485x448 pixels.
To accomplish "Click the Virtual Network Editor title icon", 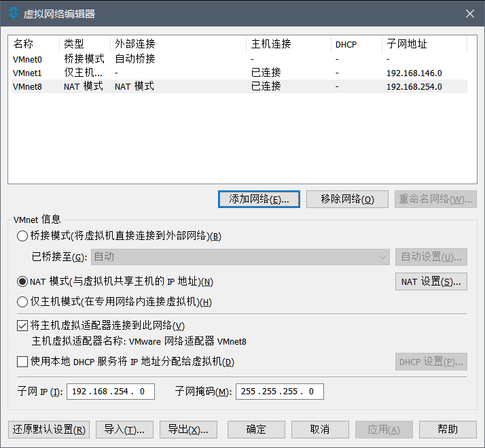I will pos(14,14).
